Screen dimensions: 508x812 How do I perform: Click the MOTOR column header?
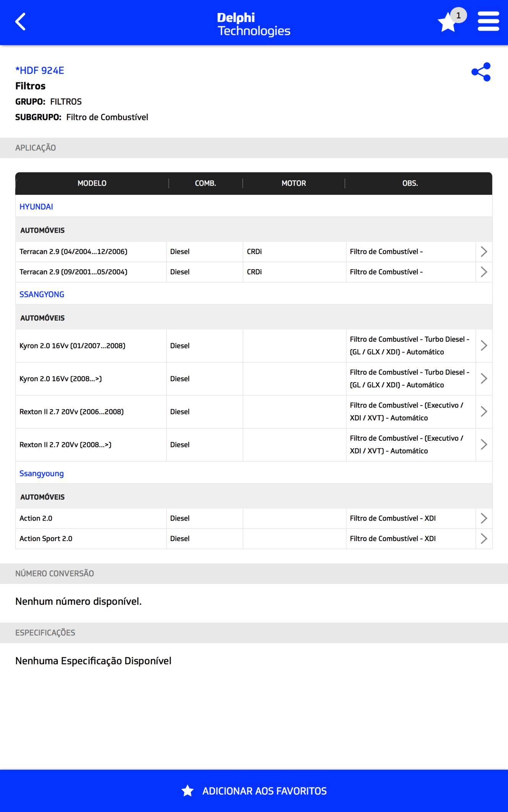294,183
